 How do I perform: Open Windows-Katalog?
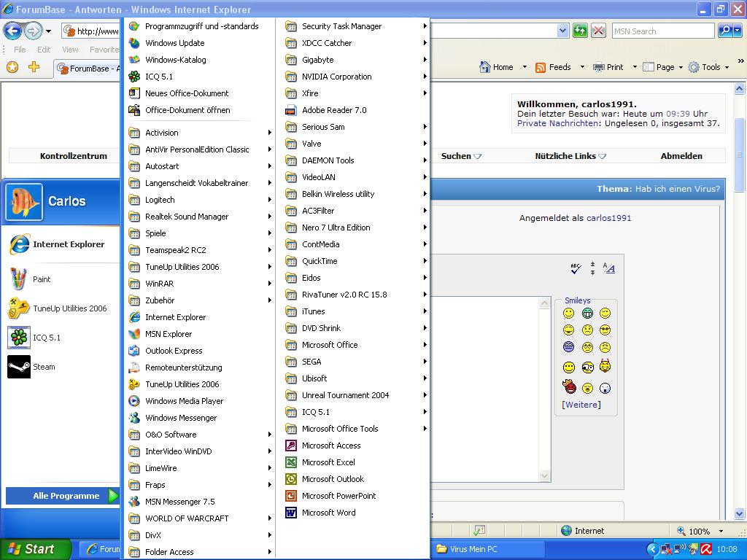tap(199, 60)
